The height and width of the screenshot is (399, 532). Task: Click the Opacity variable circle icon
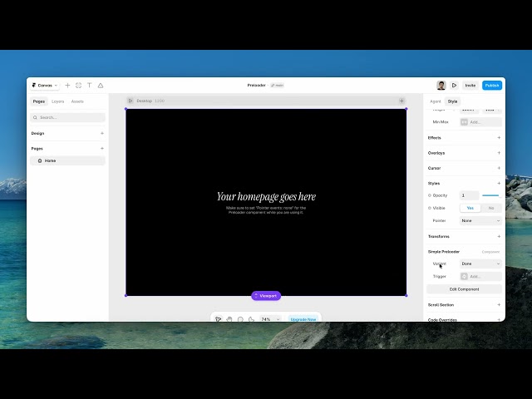click(430, 195)
